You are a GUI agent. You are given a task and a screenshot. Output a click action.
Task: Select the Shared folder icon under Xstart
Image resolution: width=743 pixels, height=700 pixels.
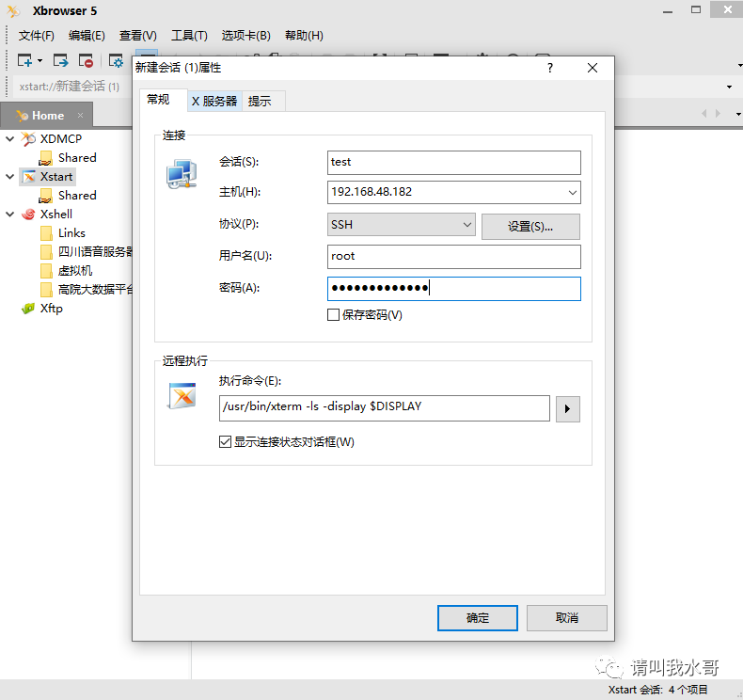tap(45, 196)
